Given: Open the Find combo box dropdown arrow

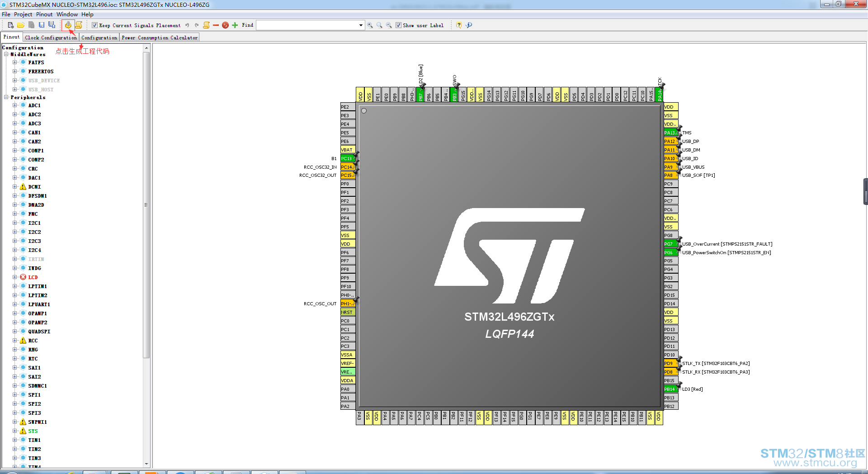Looking at the screenshot, I should [x=361, y=25].
